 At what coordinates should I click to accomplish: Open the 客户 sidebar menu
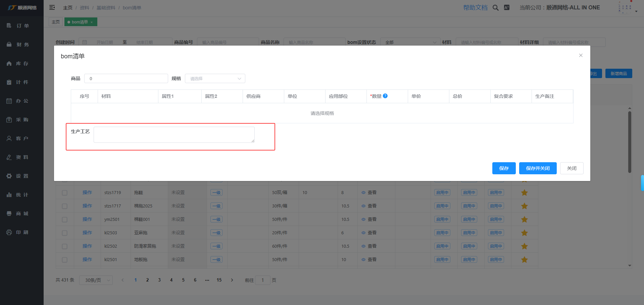click(x=22, y=138)
